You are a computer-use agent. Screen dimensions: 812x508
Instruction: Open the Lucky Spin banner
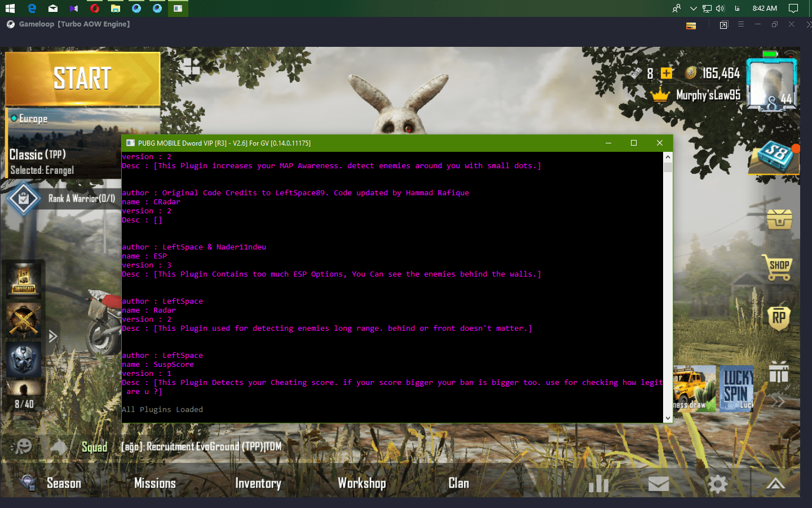pos(737,388)
